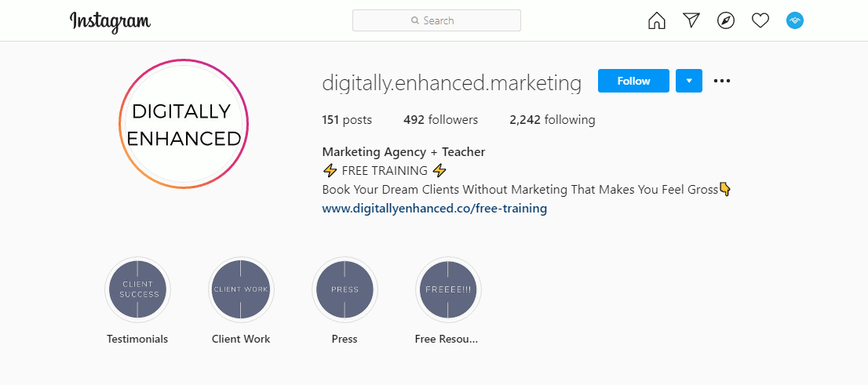Go to the Instagram home feed icon

click(657, 21)
